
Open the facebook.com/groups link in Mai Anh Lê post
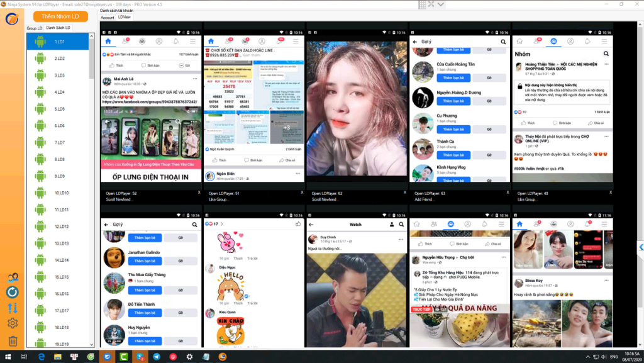(150, 102)
